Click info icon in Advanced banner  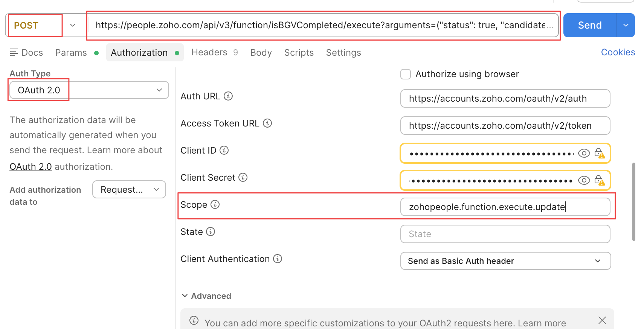click(194, 320)
